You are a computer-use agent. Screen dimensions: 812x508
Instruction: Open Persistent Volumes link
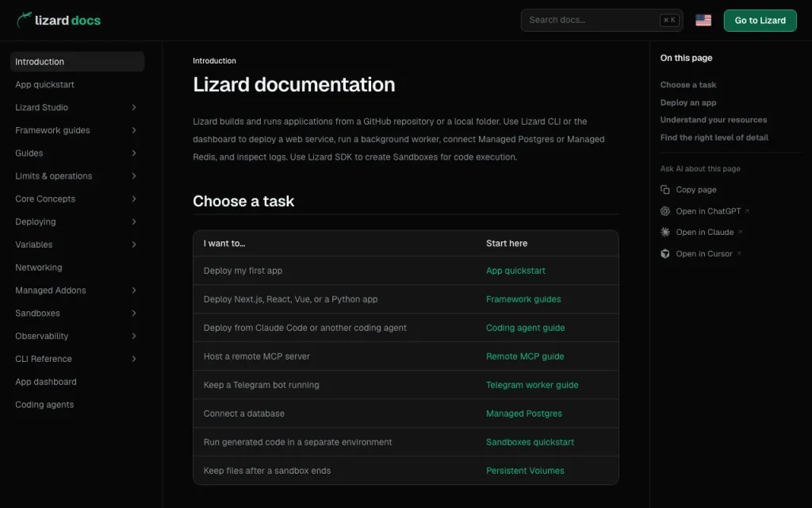click(x=525, y=470)
